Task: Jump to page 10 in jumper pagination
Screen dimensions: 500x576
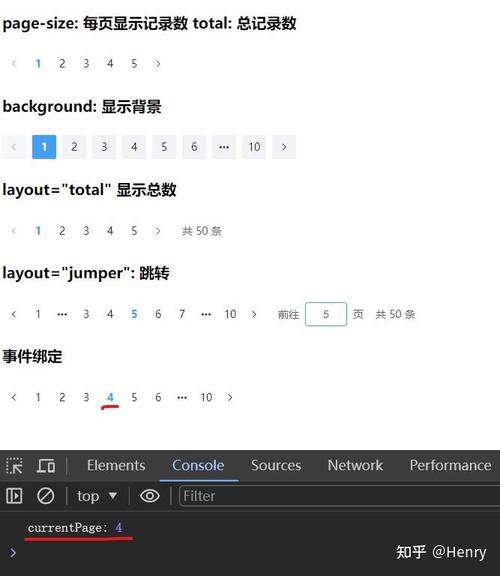Action: click(x=230, y=314)
